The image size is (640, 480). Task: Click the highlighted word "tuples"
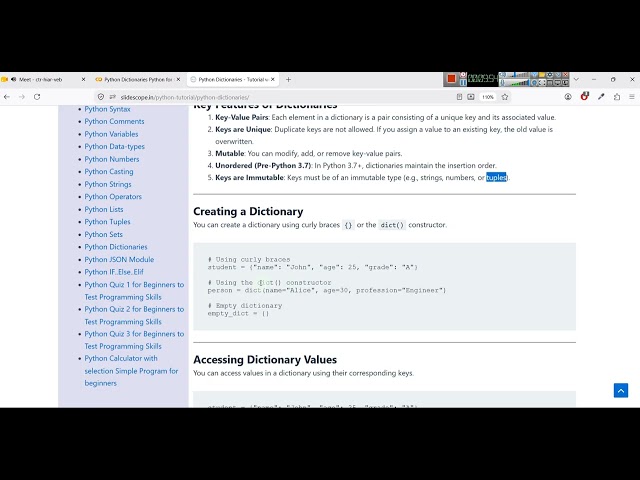[x=496, y=178]
